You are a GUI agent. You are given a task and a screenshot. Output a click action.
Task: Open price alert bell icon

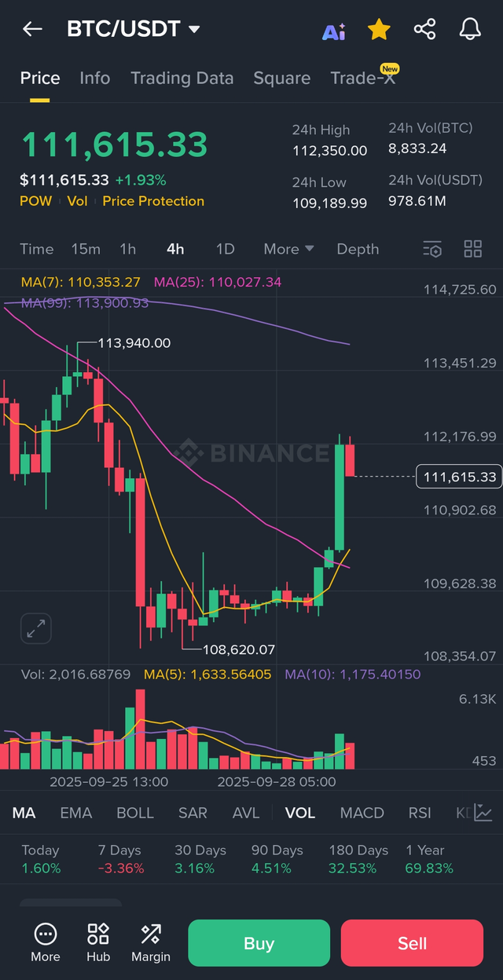coord(470,30)
